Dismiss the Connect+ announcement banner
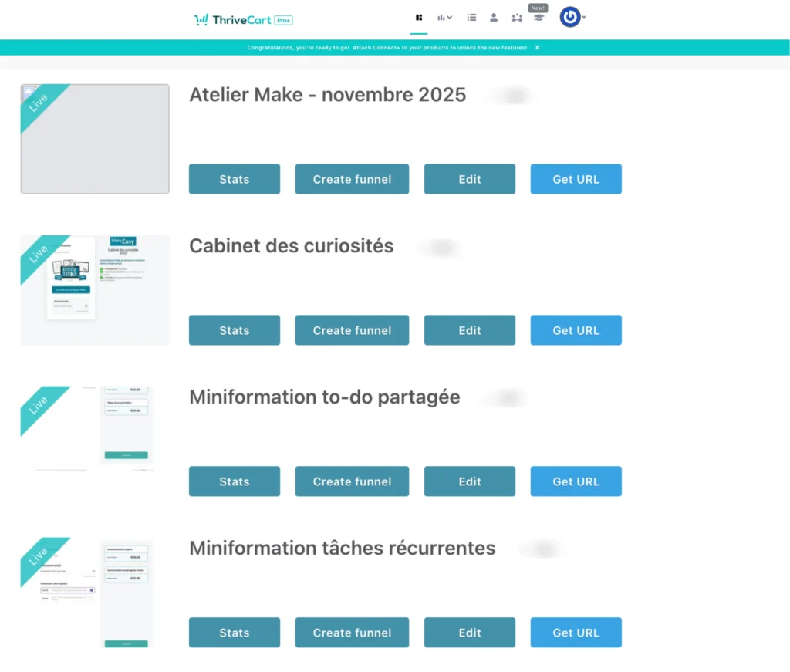Image resolution: width=790 pixels, height=672 pixels. pos(538,47)
